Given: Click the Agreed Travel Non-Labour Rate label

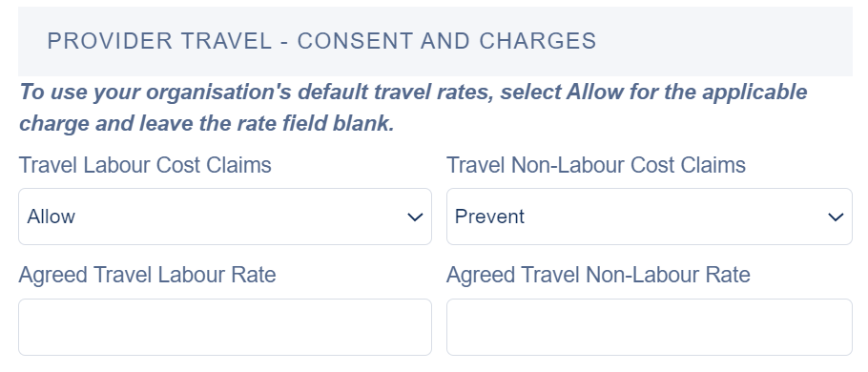Looking at the screenshot, I should 598,275.
